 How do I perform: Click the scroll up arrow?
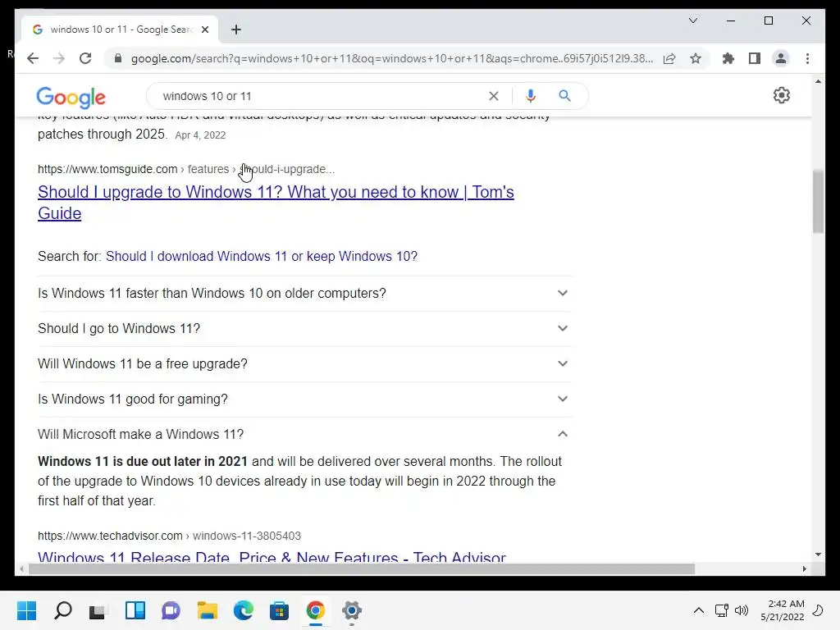pos(818,82)
